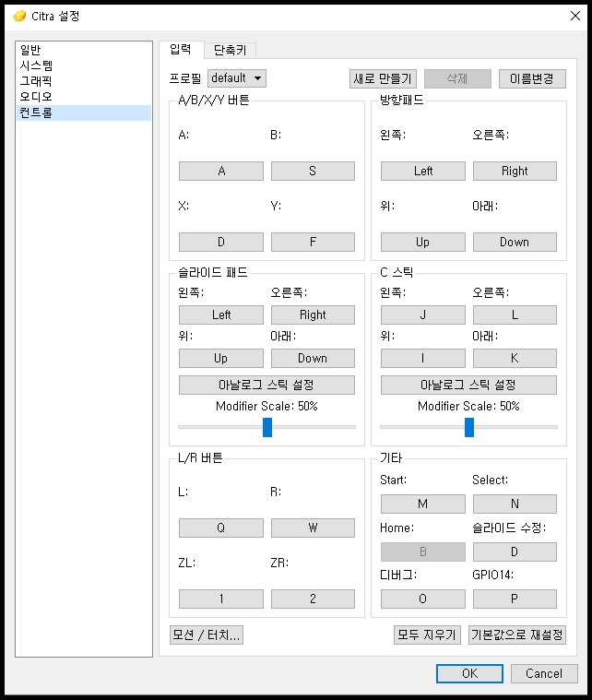Cancel the settings dialog

(x=544, y=673)
